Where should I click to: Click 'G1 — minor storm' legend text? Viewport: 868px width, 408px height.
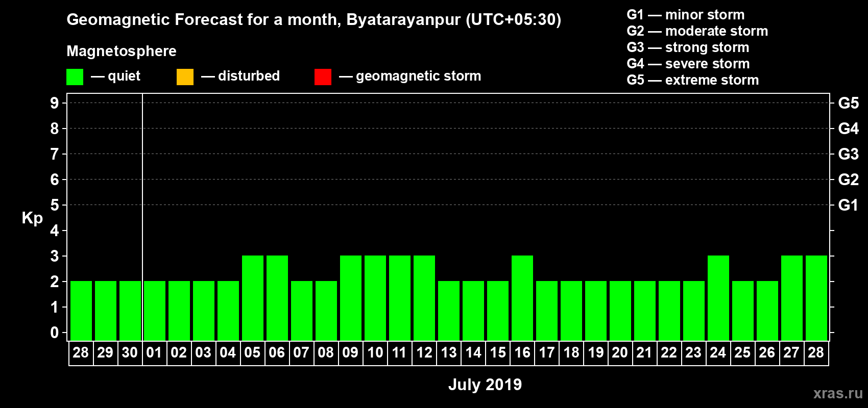point(685,15)
